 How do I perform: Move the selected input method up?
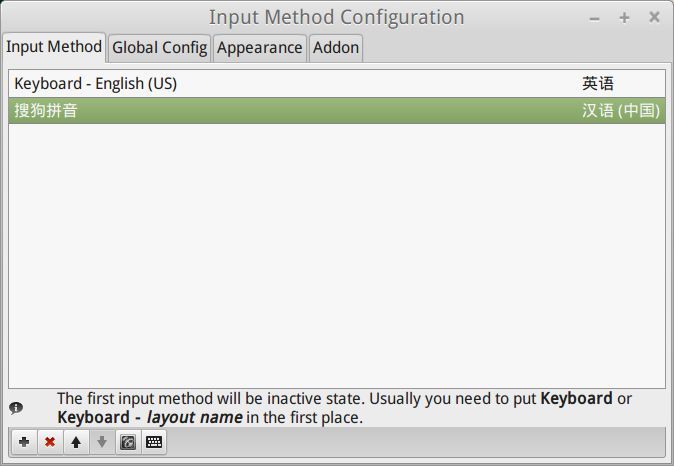tap(76, 442)
